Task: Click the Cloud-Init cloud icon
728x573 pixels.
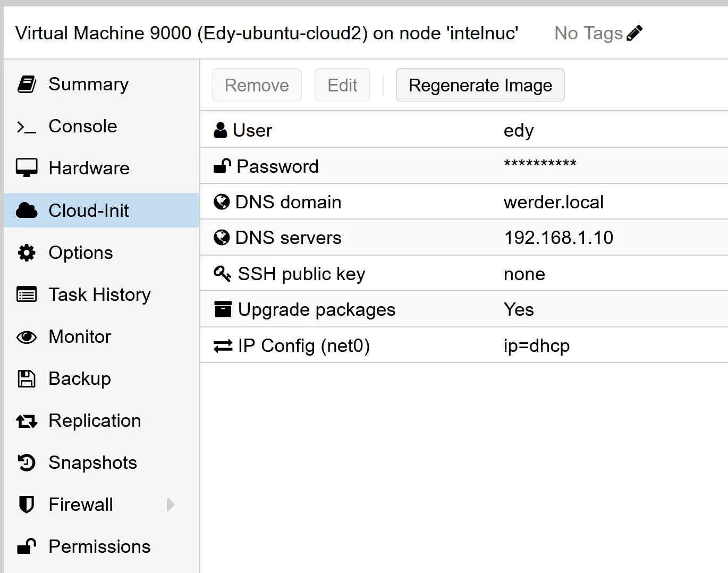Action: point(26,210)
